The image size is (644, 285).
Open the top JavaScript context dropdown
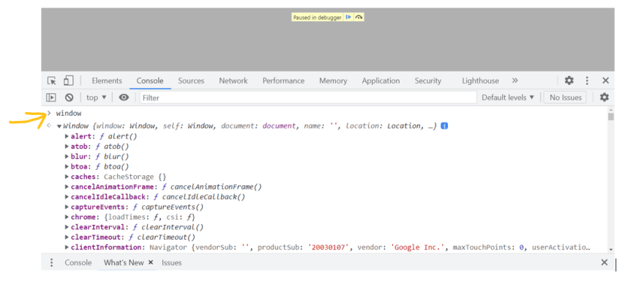point(96,97)
